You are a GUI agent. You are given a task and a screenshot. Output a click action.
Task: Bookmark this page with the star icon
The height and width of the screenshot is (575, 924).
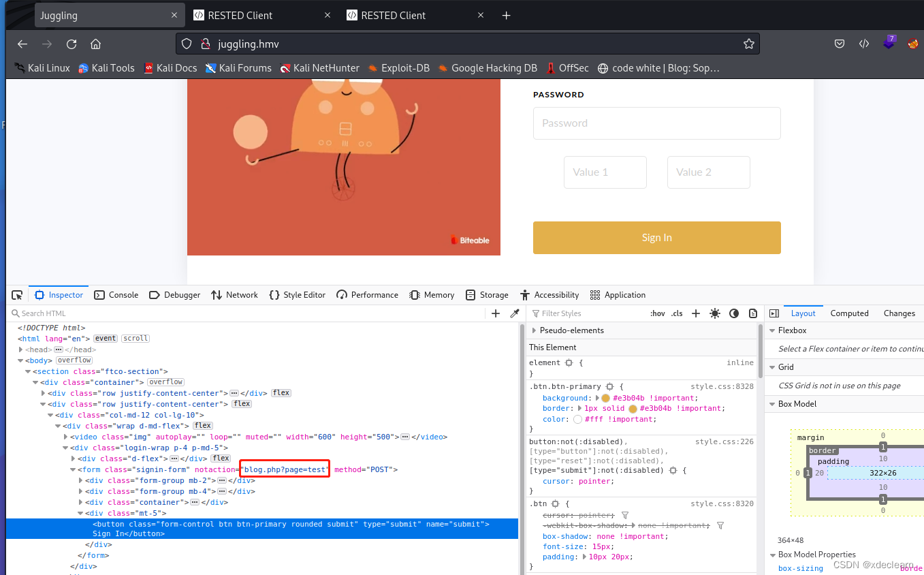pyautogui.click(x=749, y=44)
